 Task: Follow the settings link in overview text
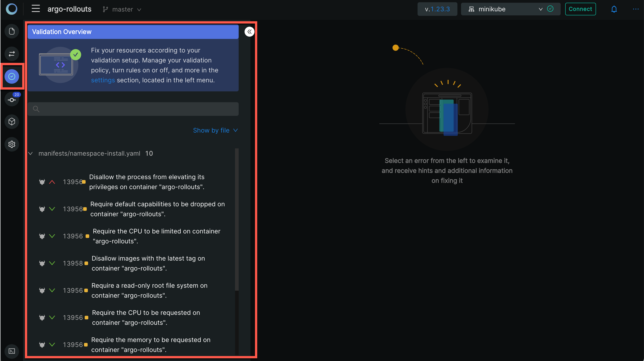click(x=103, y=80)
